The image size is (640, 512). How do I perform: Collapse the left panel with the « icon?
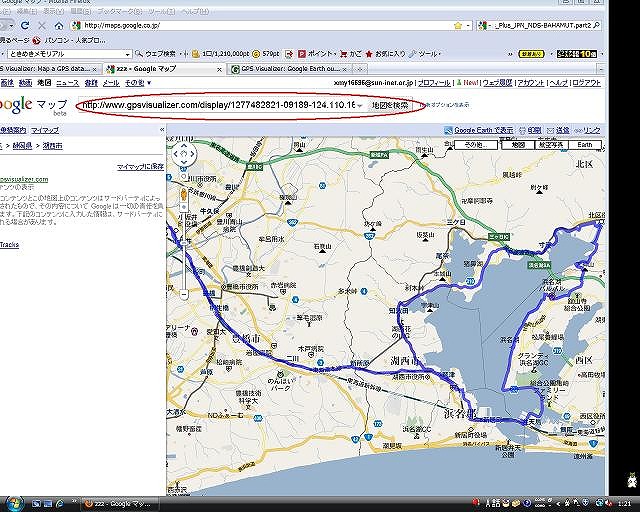(162, 129)
